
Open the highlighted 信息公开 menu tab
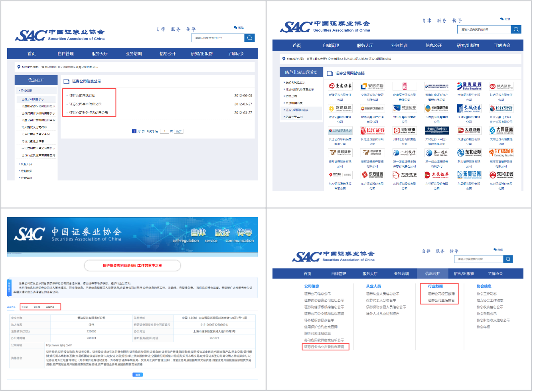432,273
